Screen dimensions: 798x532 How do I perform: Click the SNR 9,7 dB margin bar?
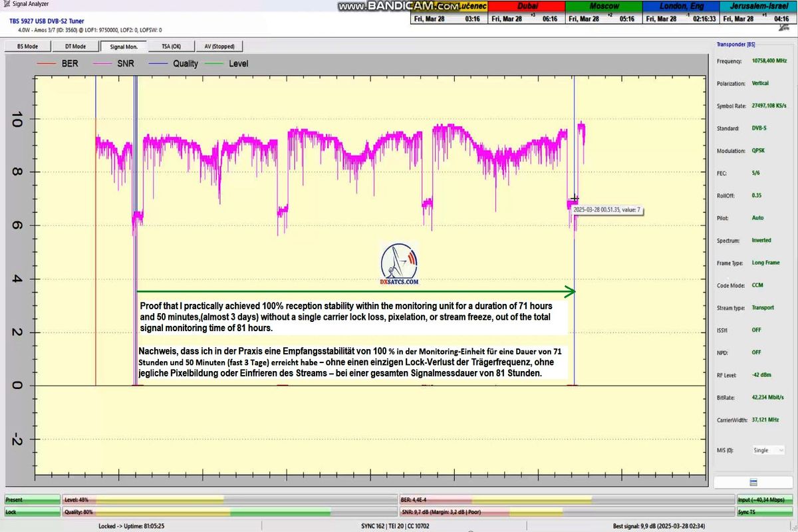tap(565, 512)
